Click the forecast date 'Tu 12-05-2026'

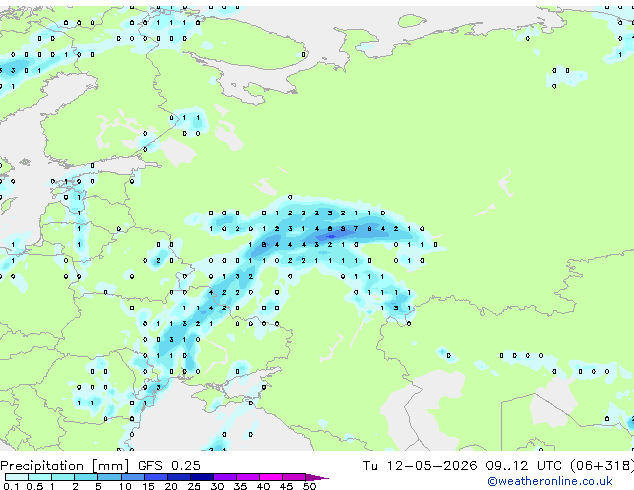pos(420,466)
